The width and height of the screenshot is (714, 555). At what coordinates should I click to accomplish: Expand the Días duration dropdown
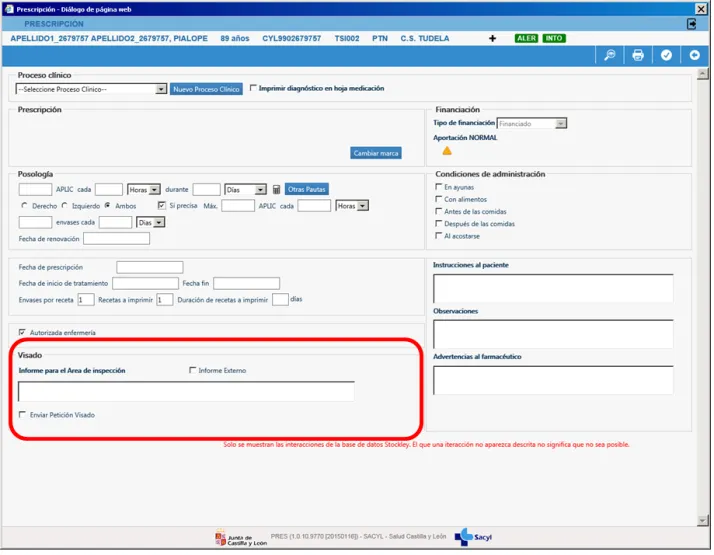point(261,189)
